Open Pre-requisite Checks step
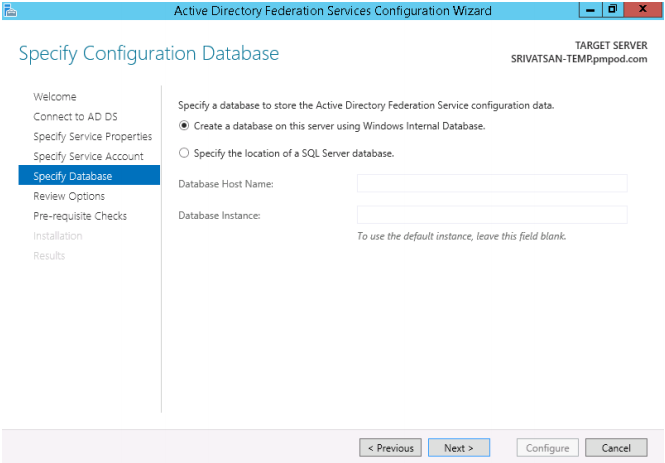665x463 pixels. click(x=80, y=216)
